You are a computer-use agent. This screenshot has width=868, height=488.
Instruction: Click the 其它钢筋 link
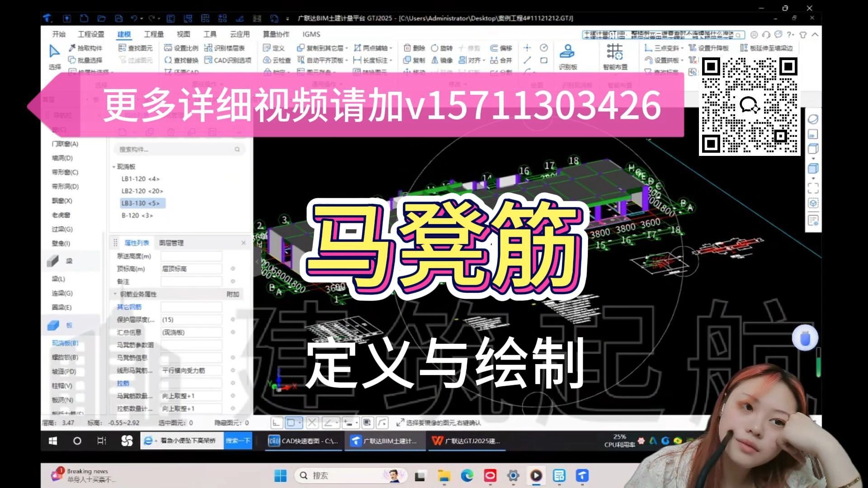129,307
